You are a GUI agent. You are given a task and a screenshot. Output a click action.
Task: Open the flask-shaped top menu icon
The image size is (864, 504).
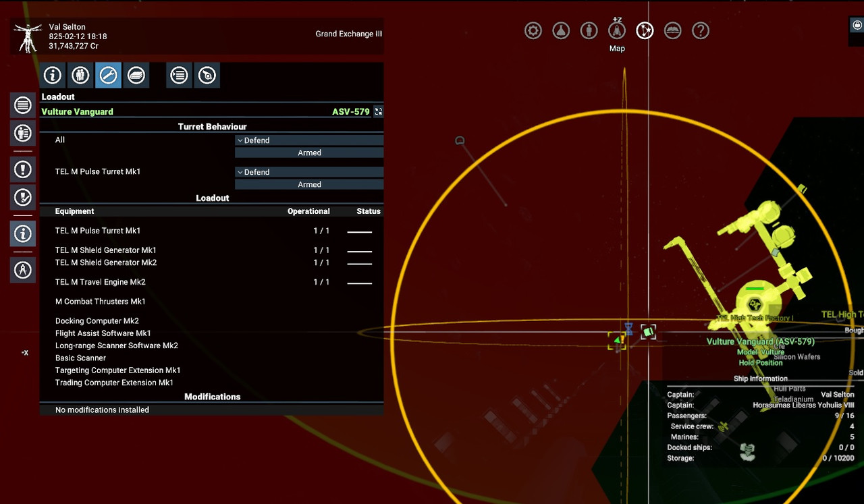point(561,30)
